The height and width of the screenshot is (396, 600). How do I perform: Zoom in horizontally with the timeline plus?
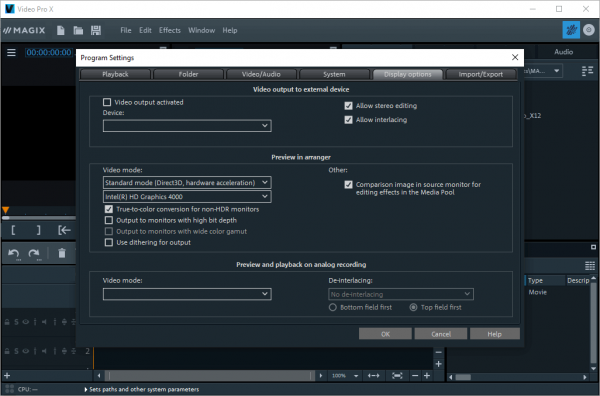tap(427, 376)
